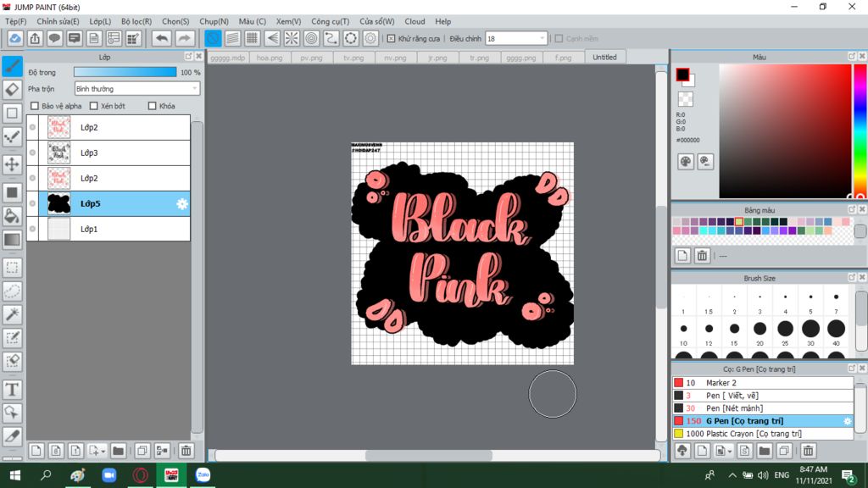Open add-brush dropdown in brush panel
Image resolution: width=868 pixels, height=488 pixels.
coord(730,452)
